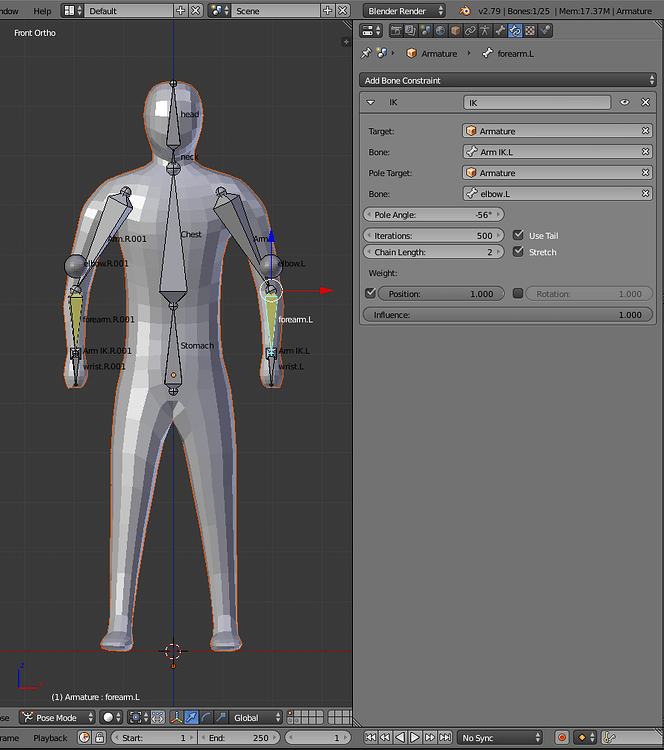Toggle the lock time to other windows icon
Screen dimensions: 664x750
100,738
